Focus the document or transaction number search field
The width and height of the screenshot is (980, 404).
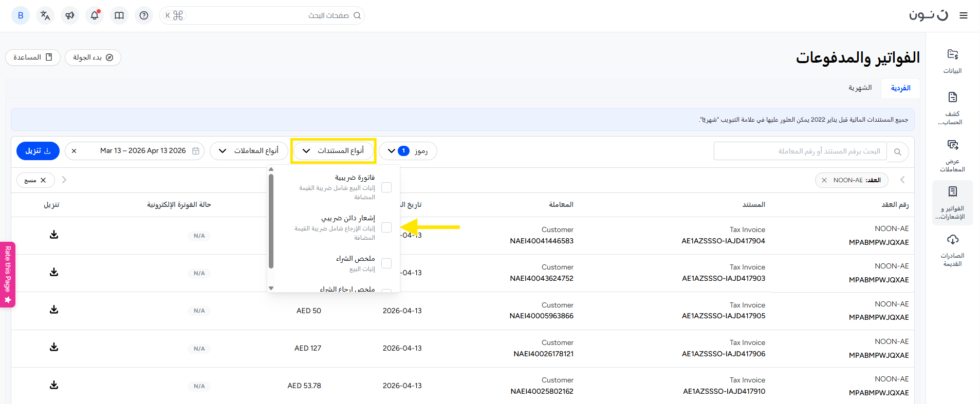click(800, 151)
